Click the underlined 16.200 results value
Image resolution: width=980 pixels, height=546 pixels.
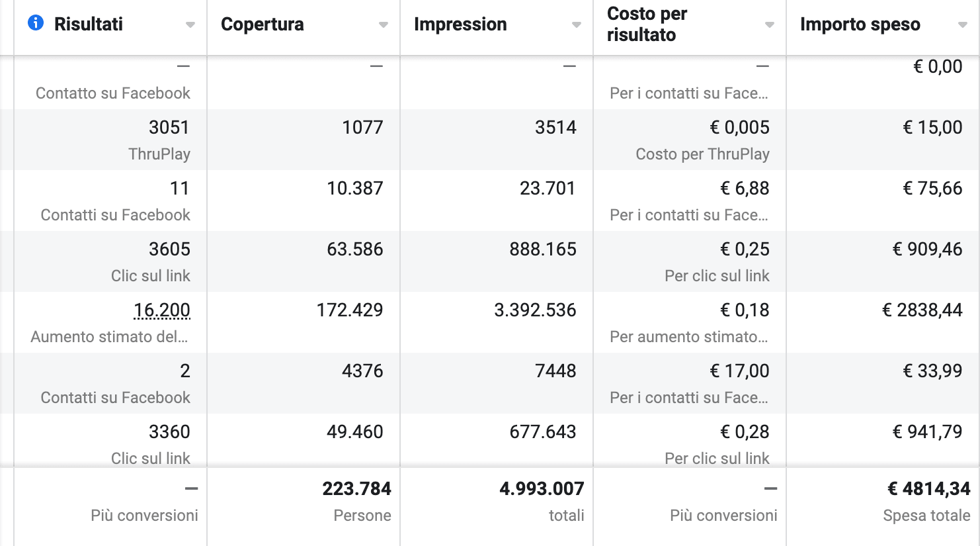[x=162, y=310]
